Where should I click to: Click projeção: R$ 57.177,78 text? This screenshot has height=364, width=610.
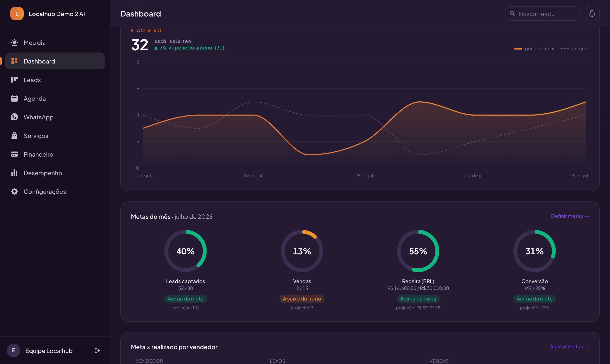(x=418, y=308)
